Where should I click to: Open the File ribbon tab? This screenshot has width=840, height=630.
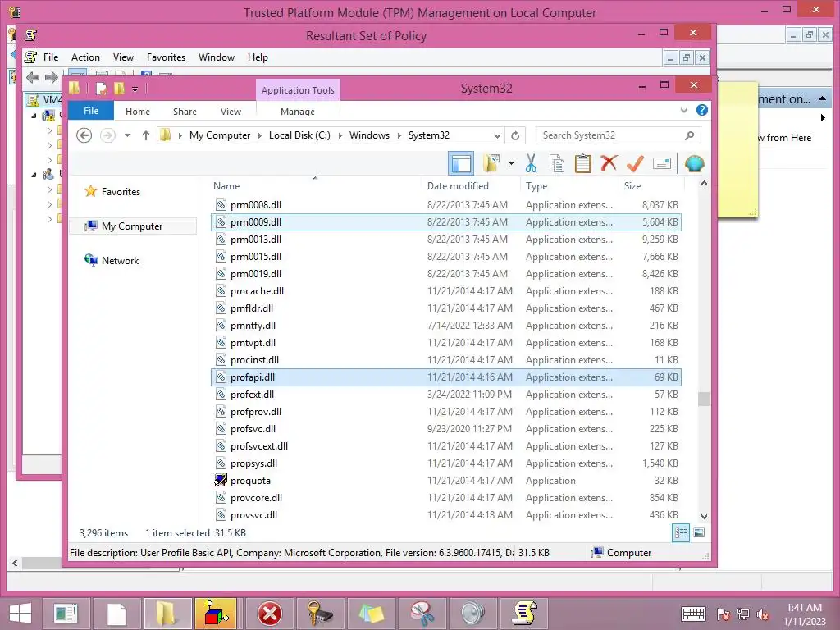pyautogui.click(x=91, y=111)
